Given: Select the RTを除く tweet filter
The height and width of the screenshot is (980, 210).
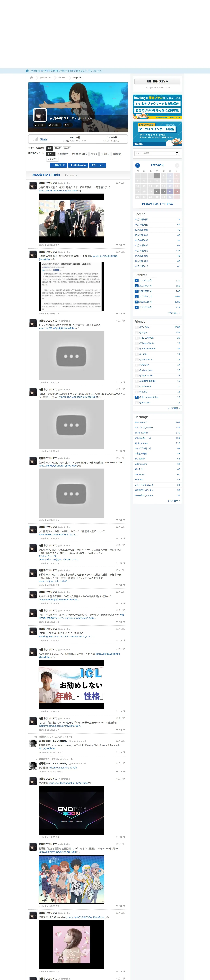Looking at the screenshot, I should pos(105,154).
